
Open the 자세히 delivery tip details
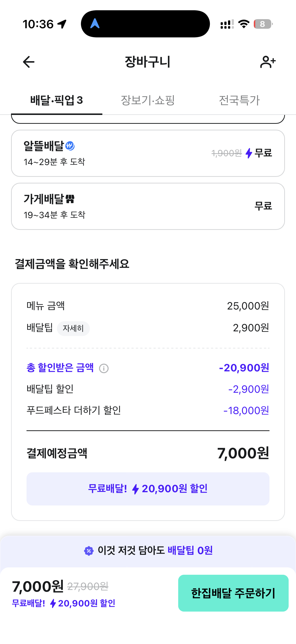(73, 328)
